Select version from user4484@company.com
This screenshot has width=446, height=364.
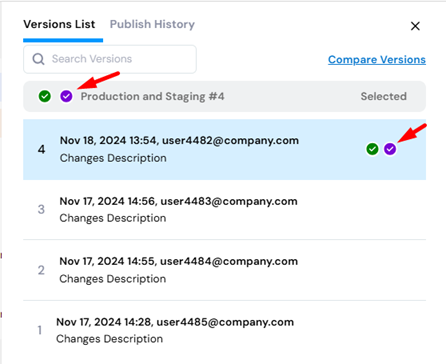pos(224,270)
